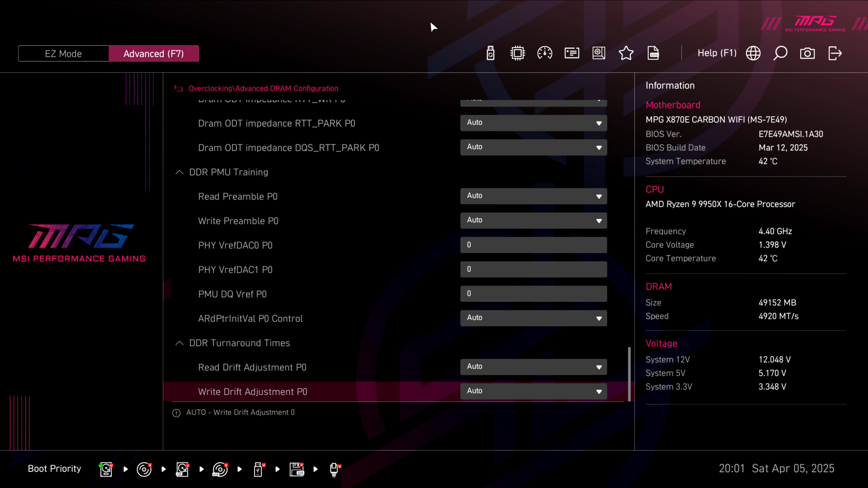Image resolution: width=868 pixels, height=488 pixels.
Task: Take screenshot with camera icon
Action: [807, 53]
